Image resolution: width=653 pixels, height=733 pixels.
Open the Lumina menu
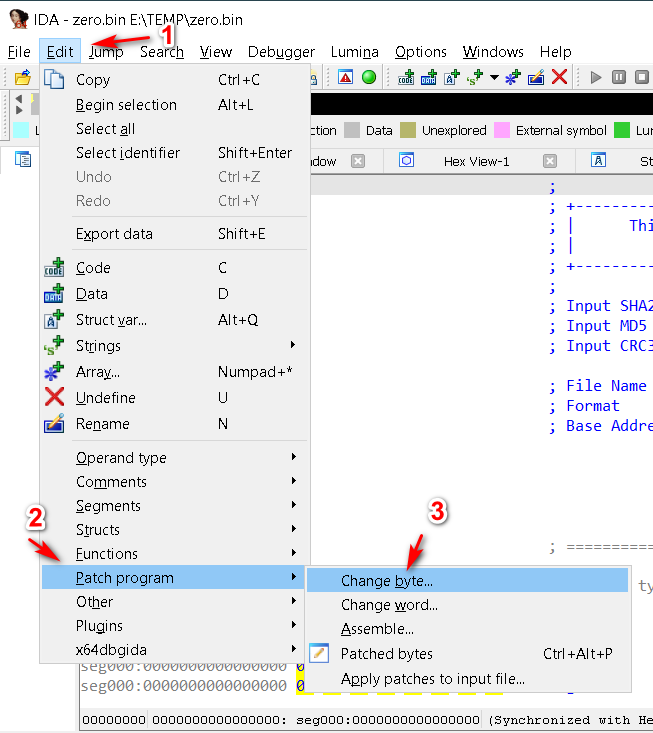click(x=354, y=51)
